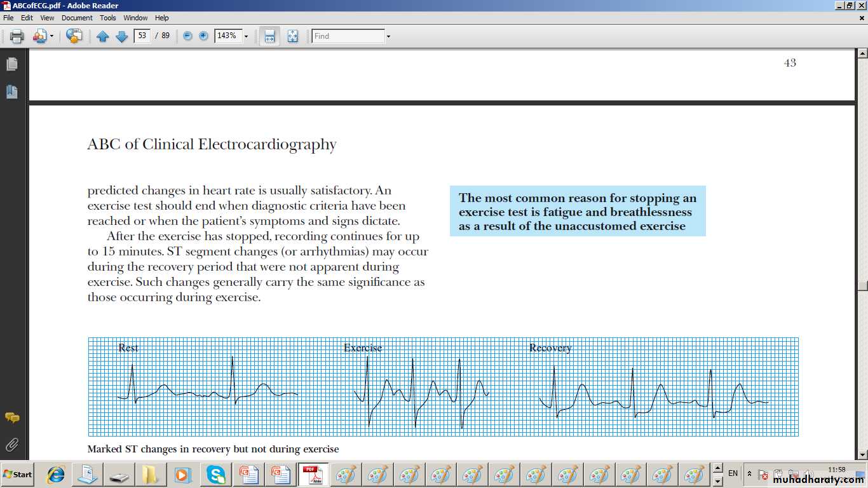The width and height of the screenshot is (868, 488).
Task: Open the Bookmarks side panel
Action: pos(12,91)
